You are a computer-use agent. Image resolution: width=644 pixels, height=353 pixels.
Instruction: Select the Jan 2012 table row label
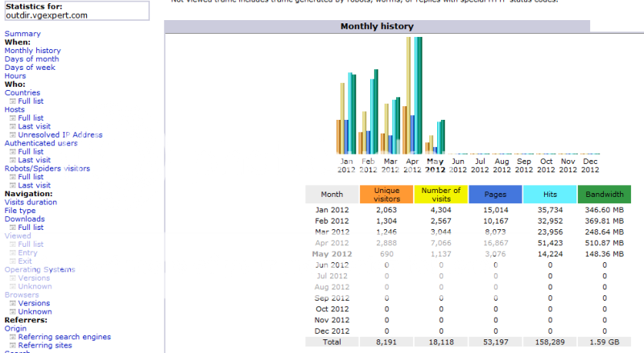[x=332, y=210]
